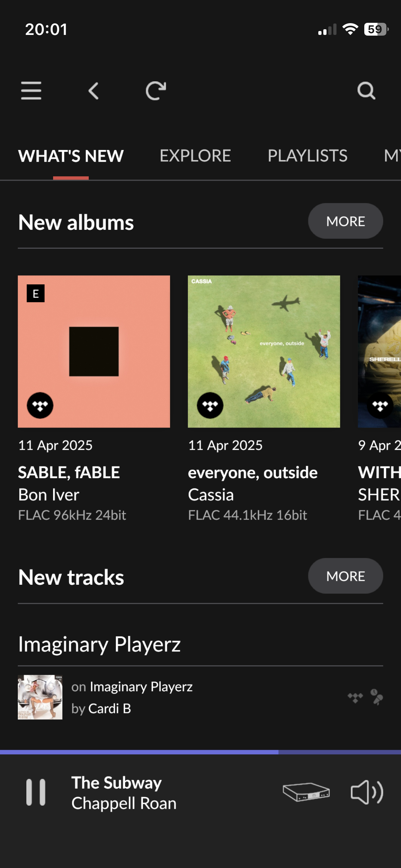Viewport: 401px width, 868px height.
Task: Select the What's New tab
Action: (71, 156)
